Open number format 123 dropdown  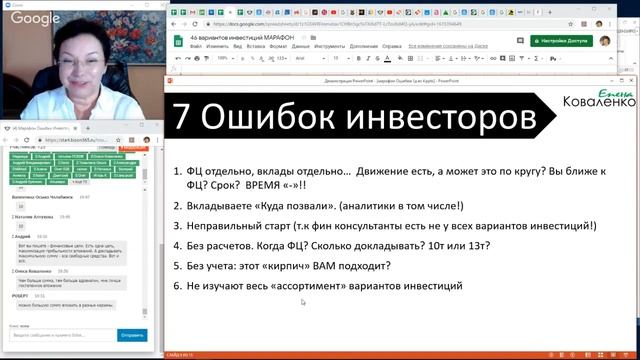pos(282,59)
